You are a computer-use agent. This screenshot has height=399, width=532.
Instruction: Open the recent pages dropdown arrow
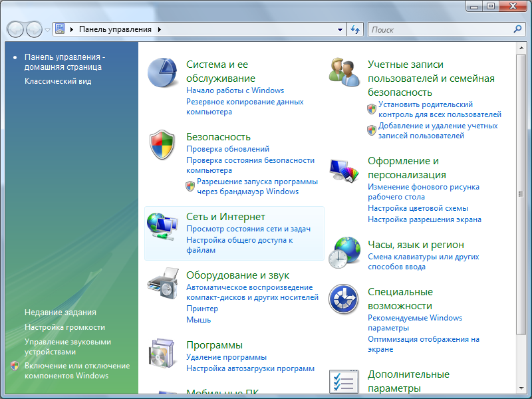(x=48, y=30)
